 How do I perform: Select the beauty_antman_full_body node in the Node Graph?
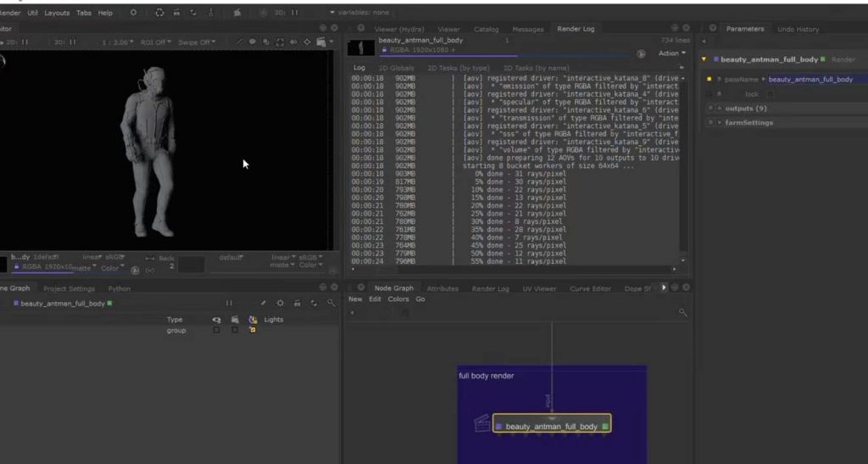click(551, 426)
